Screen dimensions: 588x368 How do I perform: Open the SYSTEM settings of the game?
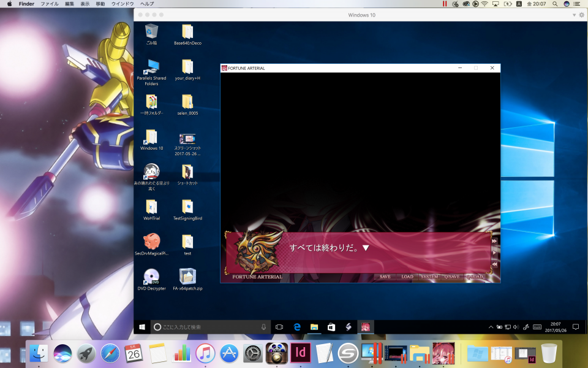click(x=429, y=277)
